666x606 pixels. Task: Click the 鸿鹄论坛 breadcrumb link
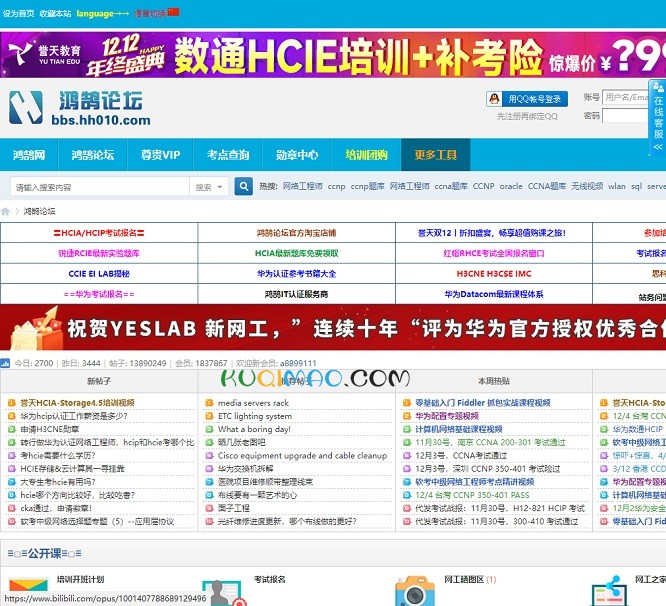click(x=39, y=211)
